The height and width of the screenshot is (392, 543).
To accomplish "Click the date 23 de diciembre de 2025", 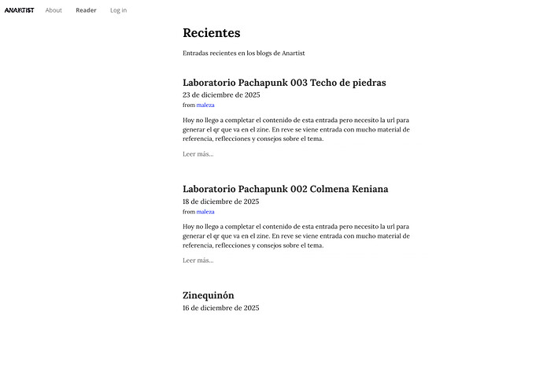I will coord(220,94).
